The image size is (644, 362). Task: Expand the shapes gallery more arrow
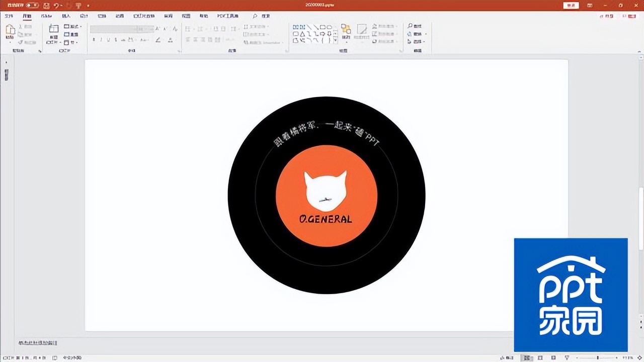[x=336, y=40]
